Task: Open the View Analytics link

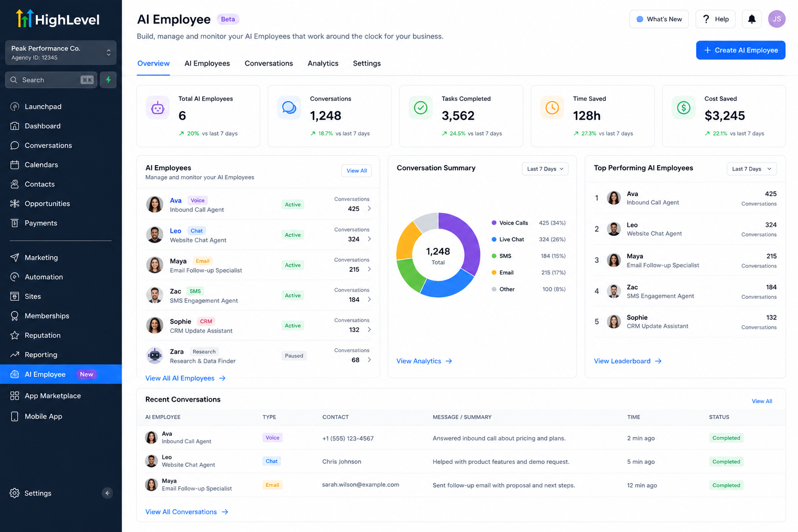Action: pyautogui.click(x=424, y=361)
